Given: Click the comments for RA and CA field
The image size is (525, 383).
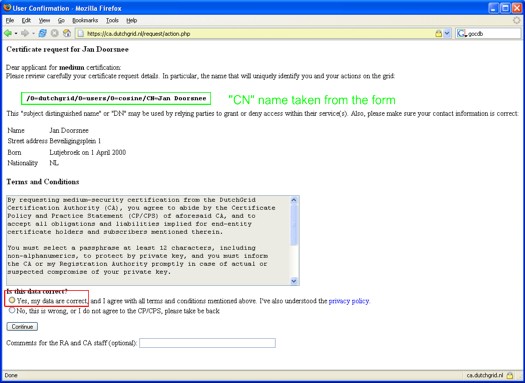Looking at the screenshot, I should coord(207,343).
